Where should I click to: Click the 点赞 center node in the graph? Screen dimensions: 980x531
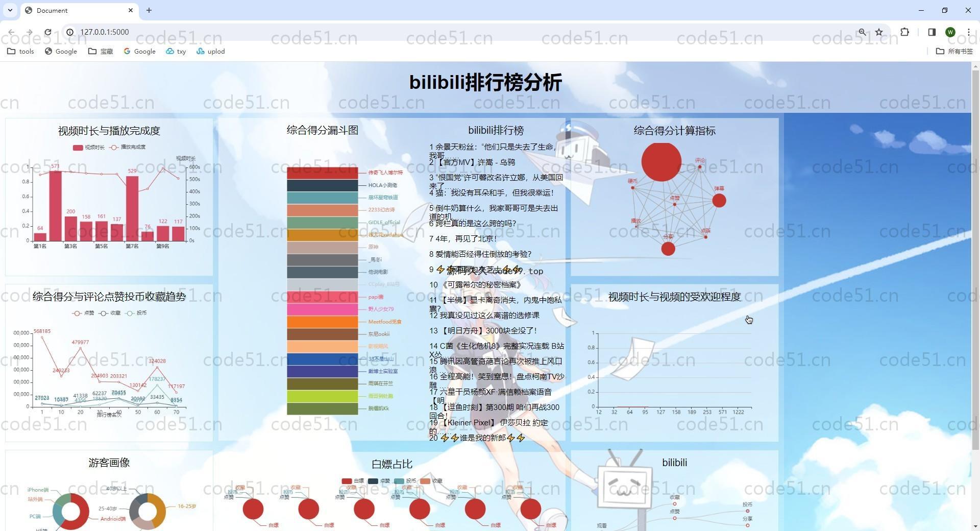pos(675,204)
